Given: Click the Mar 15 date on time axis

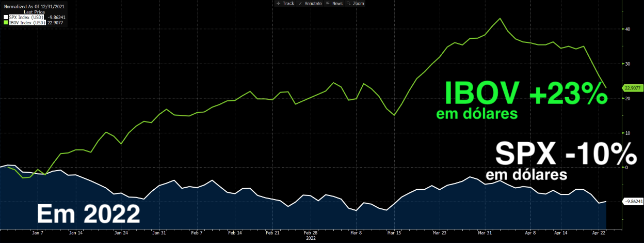Looking at the screenshot, I should tap(394, 233).
